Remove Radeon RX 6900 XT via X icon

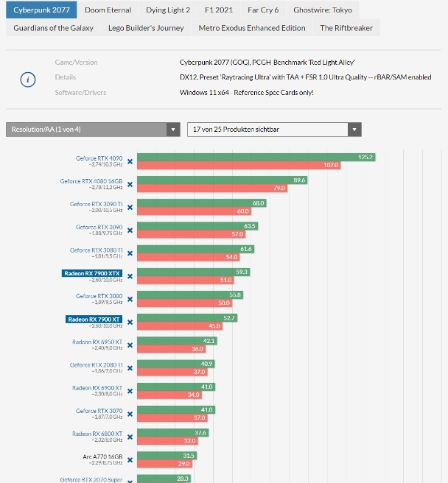130,391
